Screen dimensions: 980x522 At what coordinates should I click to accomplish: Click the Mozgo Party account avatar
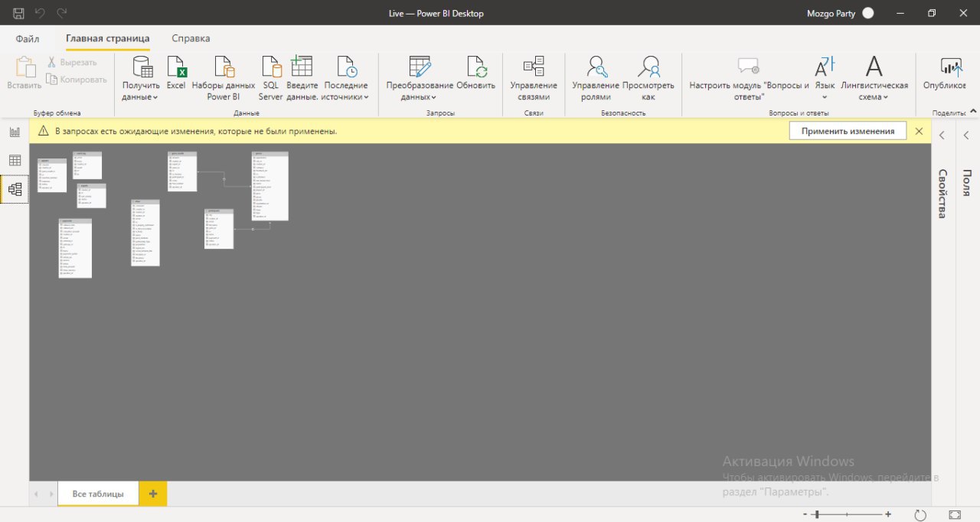[x=867, y=13]
